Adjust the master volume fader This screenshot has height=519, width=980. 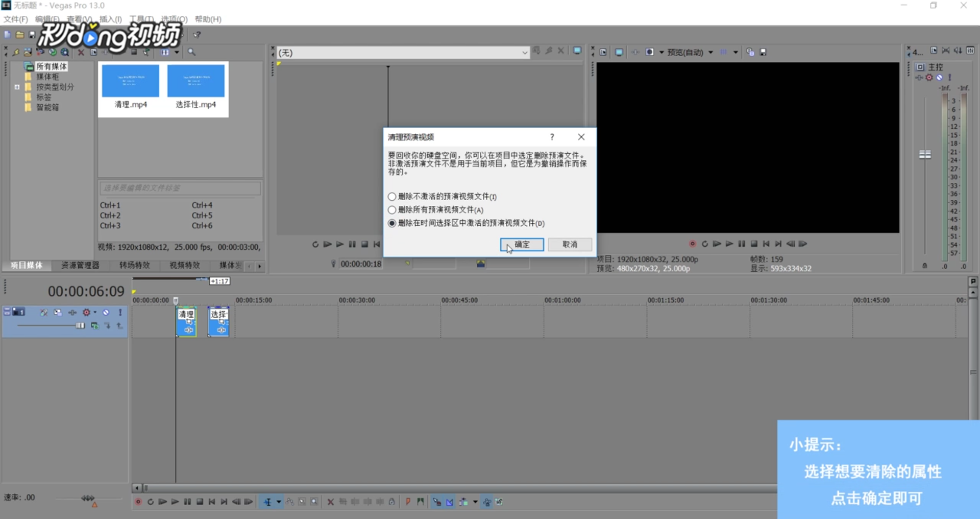925,154
